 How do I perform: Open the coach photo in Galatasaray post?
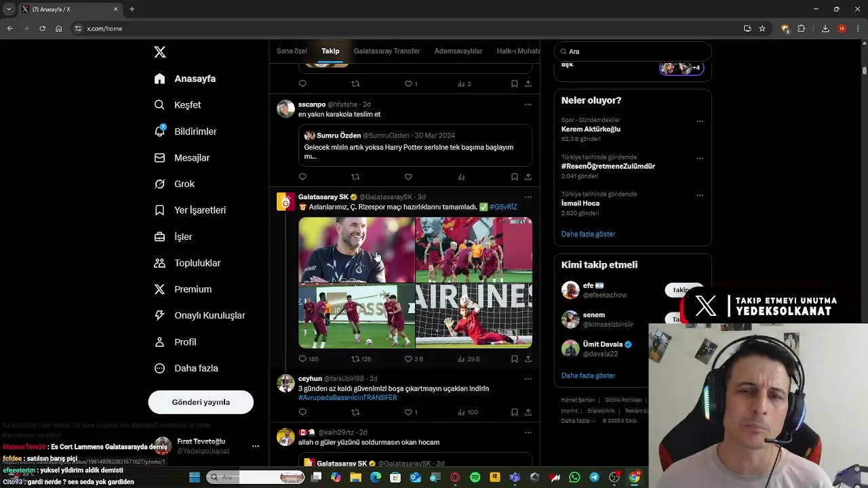pyautogui.click(x=357, y=249)
